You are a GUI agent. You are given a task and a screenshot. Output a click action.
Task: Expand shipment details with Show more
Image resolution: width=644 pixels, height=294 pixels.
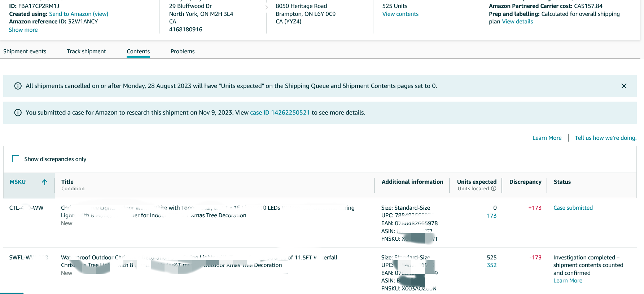click(x=23, y=30)
